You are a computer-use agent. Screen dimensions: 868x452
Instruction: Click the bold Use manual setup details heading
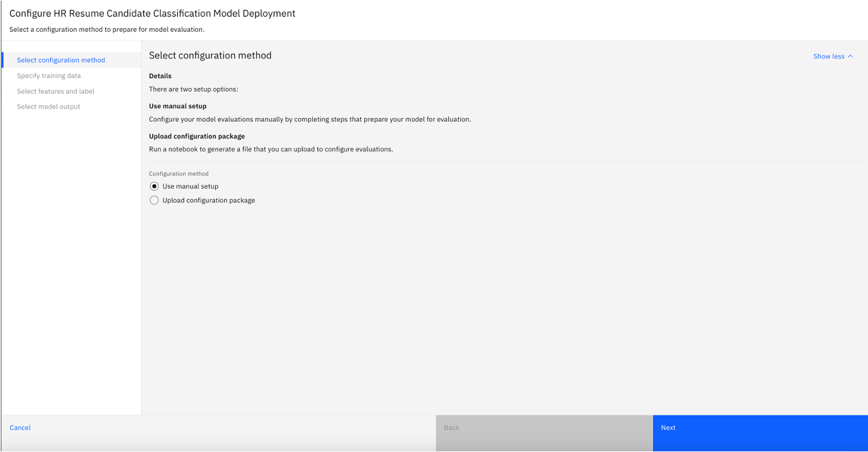tap(177, 106)
